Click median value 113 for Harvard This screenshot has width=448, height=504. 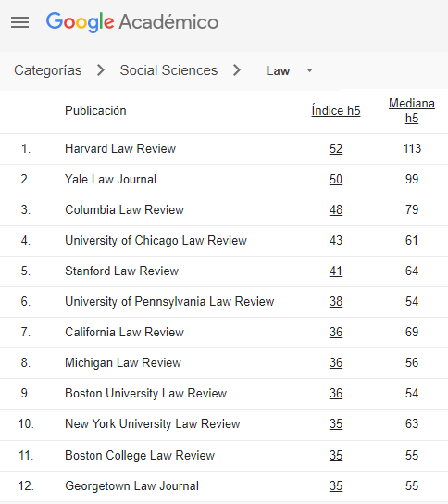pos(412,149)
